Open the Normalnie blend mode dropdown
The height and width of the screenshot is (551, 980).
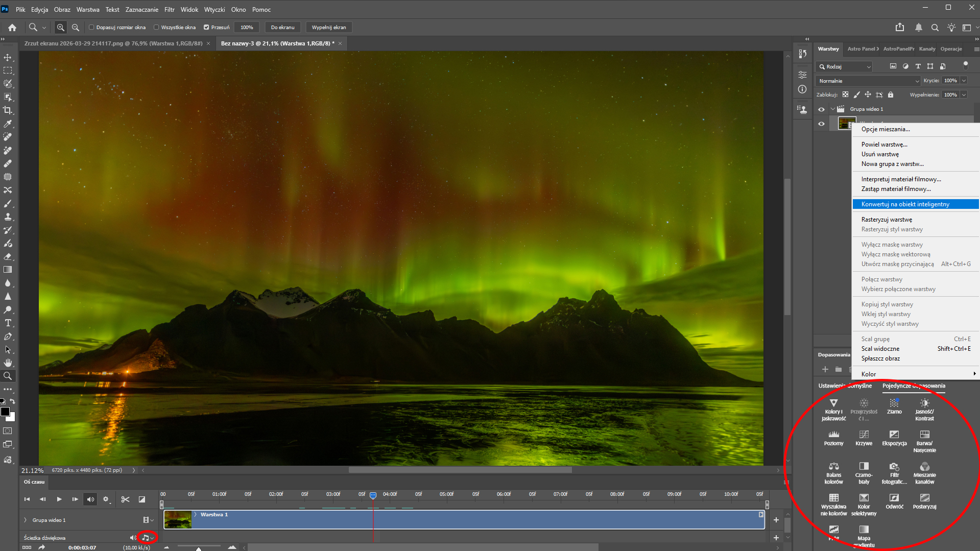click(x=868, y=81)
